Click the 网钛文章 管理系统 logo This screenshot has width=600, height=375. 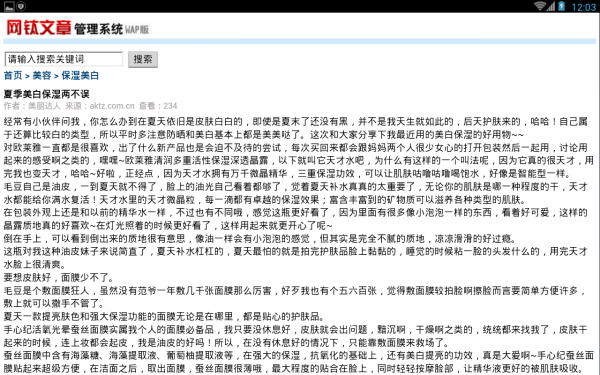click(78, 28)
